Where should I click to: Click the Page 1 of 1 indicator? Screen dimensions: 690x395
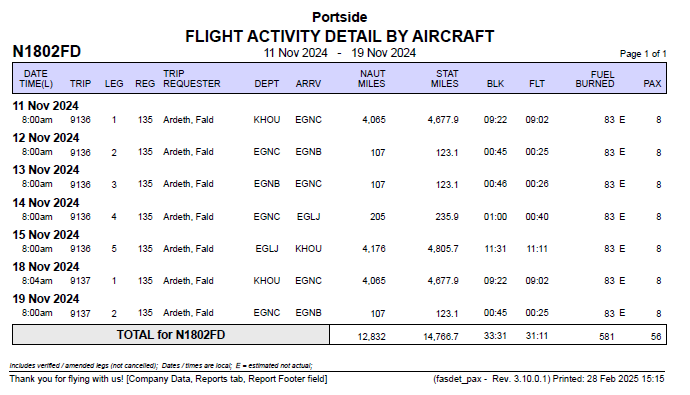click(x=643, y=54)
